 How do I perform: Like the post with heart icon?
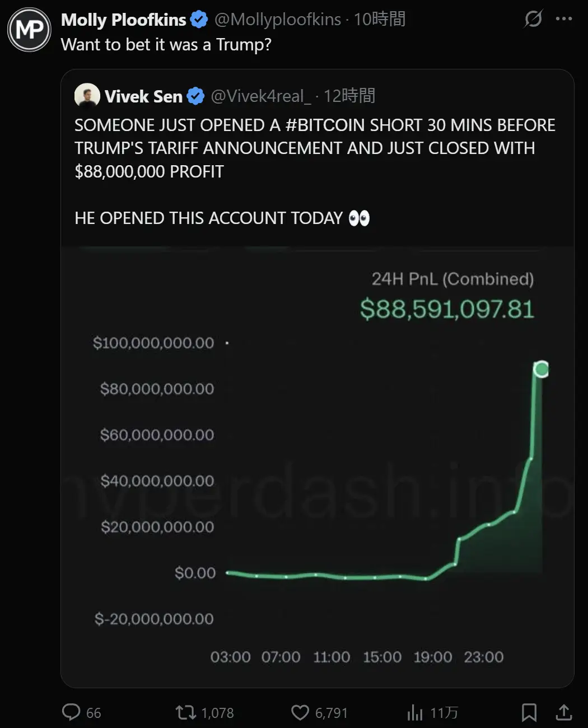click(300, 712)
